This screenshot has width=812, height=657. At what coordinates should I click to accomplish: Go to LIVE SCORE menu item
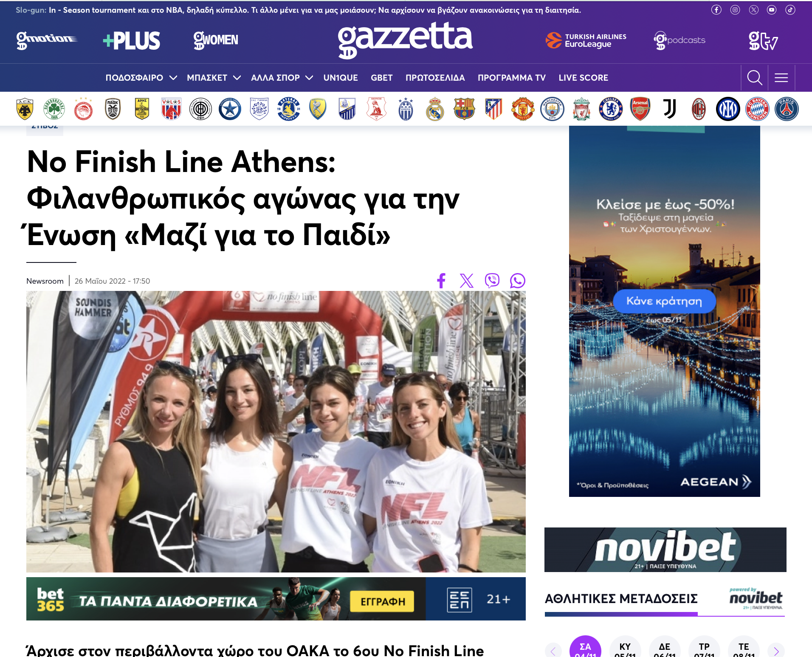click(x=583, y=78)
